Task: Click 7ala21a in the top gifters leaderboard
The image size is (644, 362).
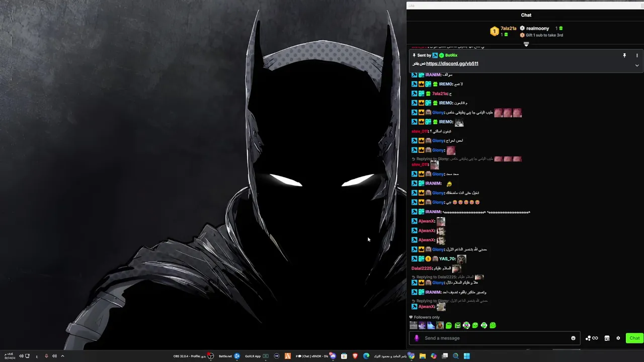Action: click(508, 29)
